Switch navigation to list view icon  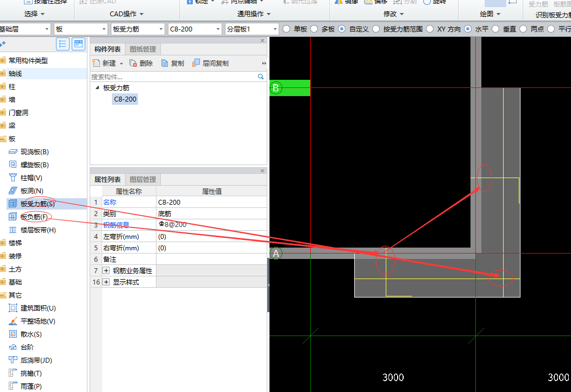62,44
